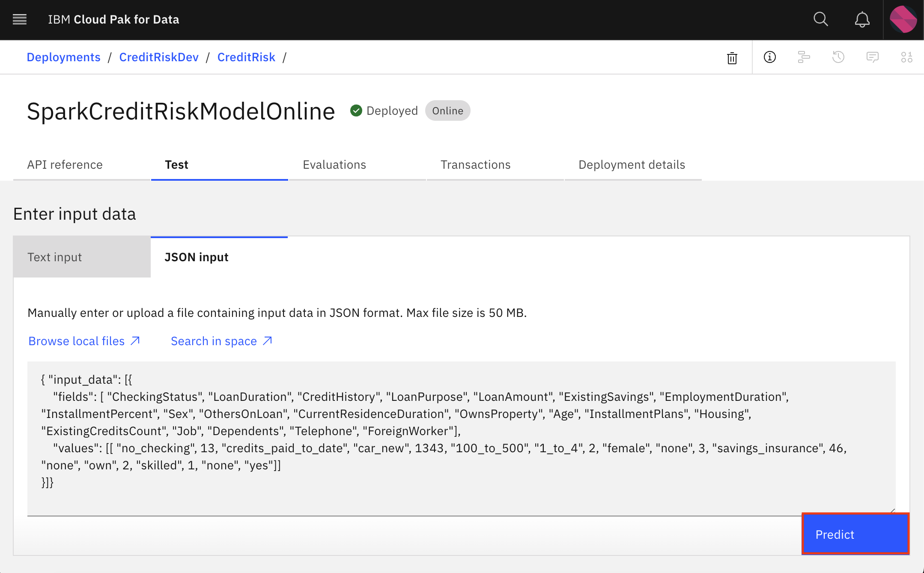Click the Transactions tab
Image resolution: width=924 pixels, height=573 pixels.
(475, 164)
